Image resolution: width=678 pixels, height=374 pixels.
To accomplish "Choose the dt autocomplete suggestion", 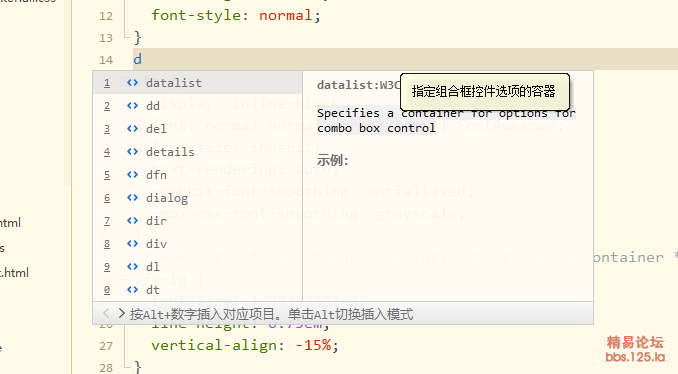I will pos(198,290).
